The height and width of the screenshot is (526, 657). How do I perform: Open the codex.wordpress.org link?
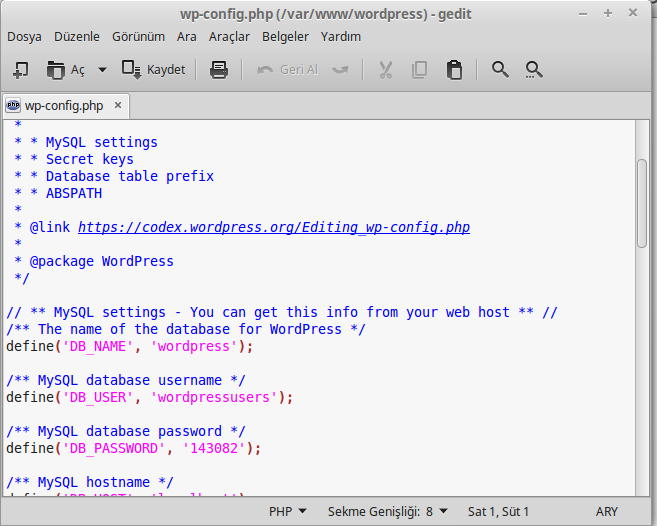pos(274,227)
